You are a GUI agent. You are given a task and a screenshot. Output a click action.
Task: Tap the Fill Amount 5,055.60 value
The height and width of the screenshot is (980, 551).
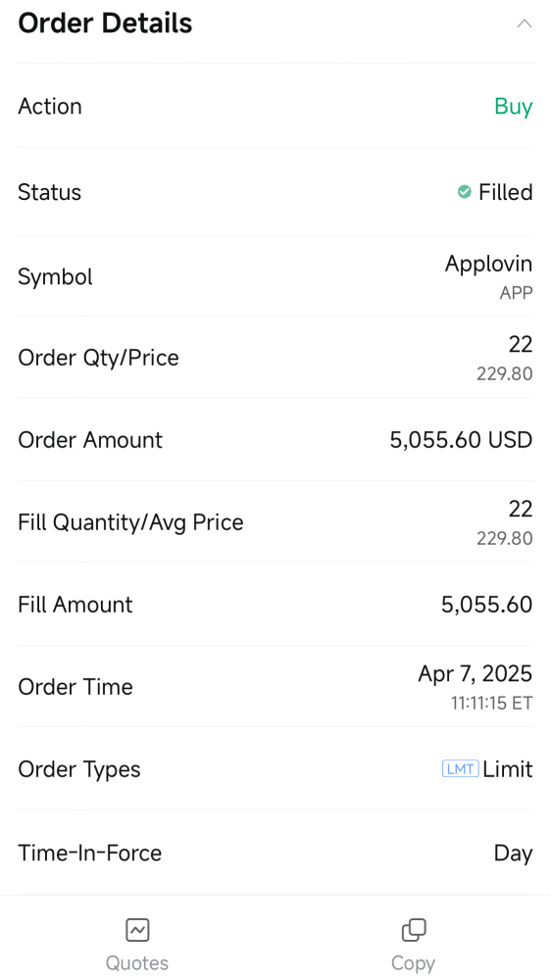tap(486, 605)
